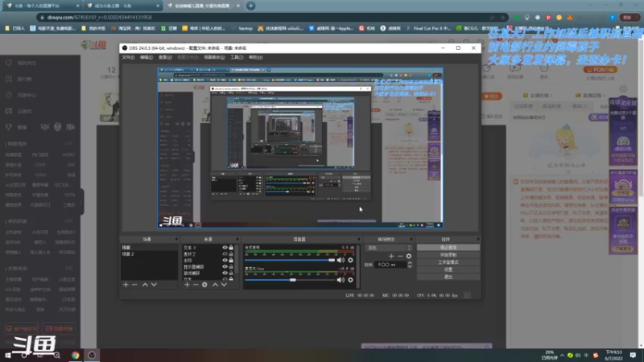The height and width of the screenshot is (362, 644).
Task: Toggle the lock on the 游戏捕获 source
Action: [231, 273]
